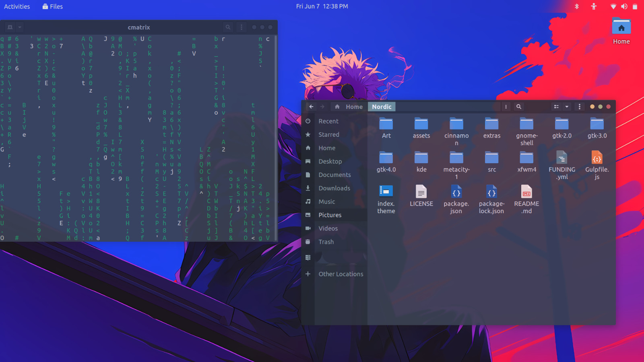The width and height of the screenshot is (644, 362).
Task: Toggle list view in Files
Action: pyautogui.click(x=556, y=107)
